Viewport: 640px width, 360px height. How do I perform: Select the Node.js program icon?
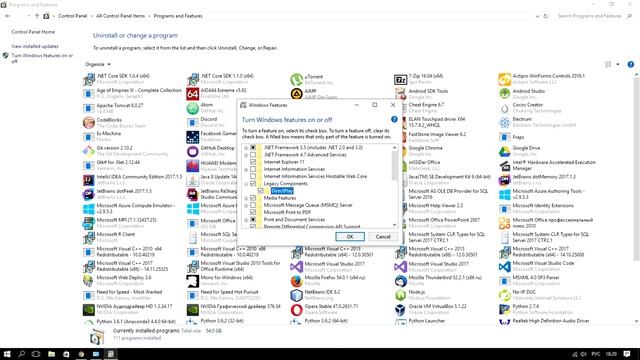coord(400,295)
